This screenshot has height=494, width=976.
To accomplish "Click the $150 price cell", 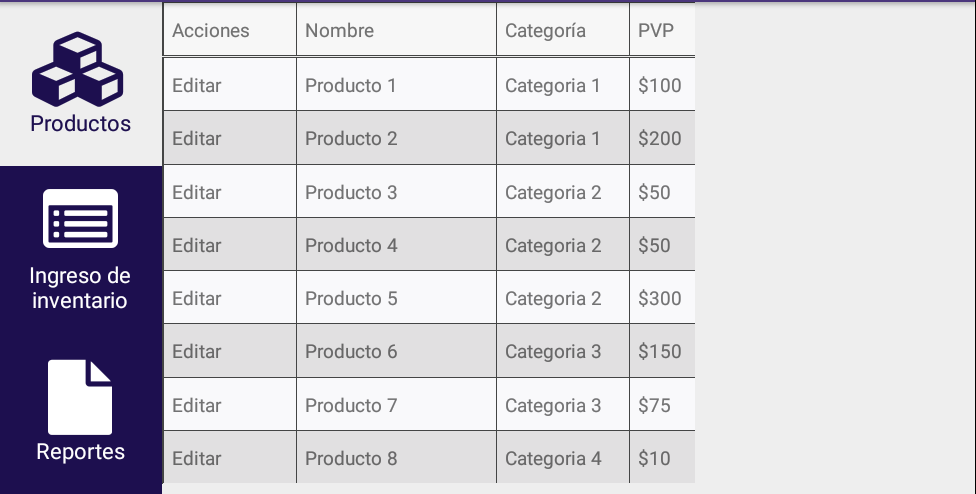I will pyautogui.click(x=662, y=352).
